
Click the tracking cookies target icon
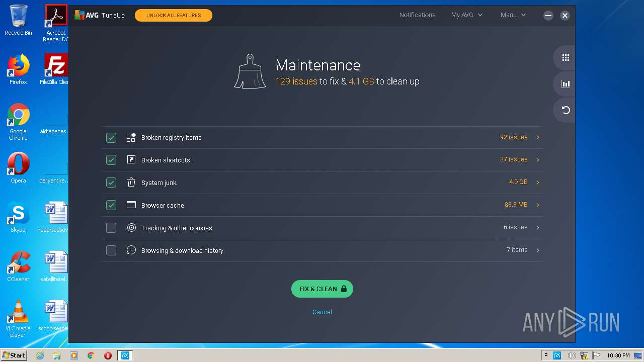coord(131,228)
